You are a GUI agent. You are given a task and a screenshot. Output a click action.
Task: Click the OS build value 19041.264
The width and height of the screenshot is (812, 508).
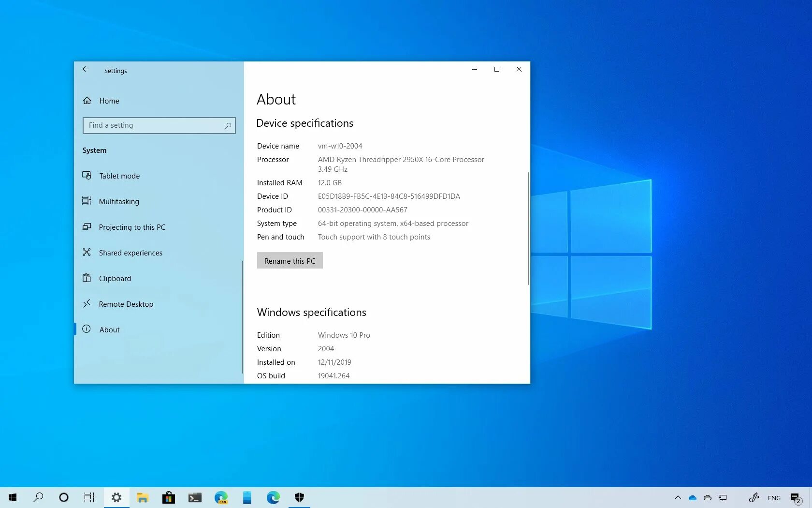333,376
